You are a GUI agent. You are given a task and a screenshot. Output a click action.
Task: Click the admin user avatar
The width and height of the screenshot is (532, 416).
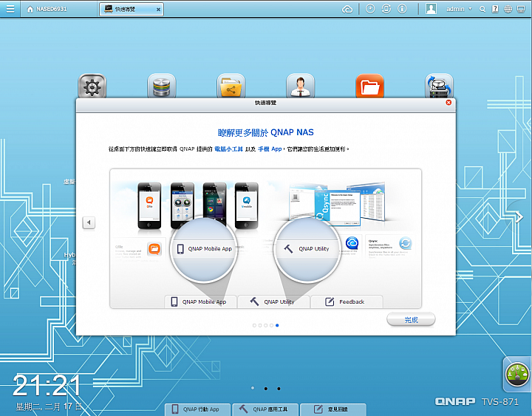click(431, 9)
